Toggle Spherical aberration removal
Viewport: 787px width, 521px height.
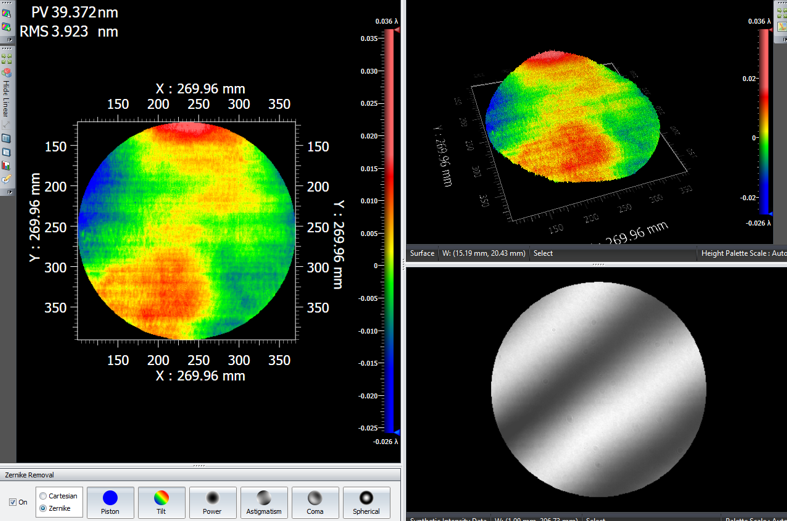pos(366,502)
